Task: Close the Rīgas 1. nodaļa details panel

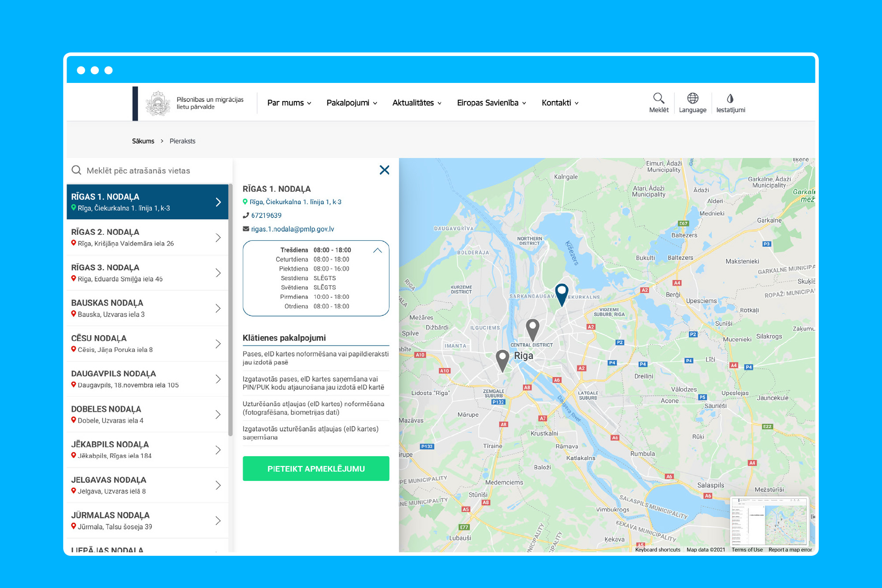Action: click(x=384, y=170)
